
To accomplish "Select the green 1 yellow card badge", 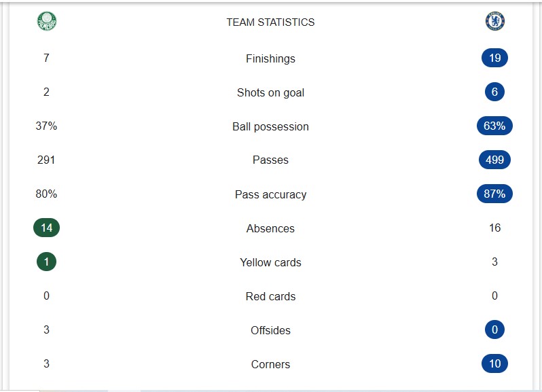I will tap(46, 262).
